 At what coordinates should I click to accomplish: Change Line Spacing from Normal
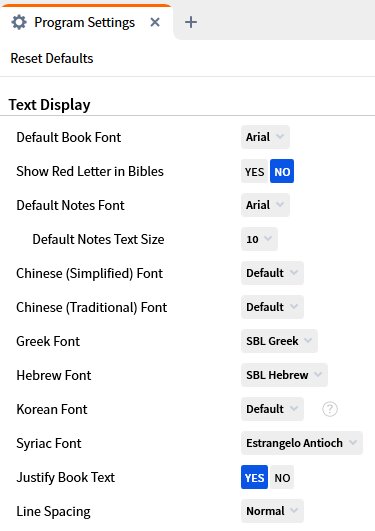pyautogui.click(x=272, y=511)
